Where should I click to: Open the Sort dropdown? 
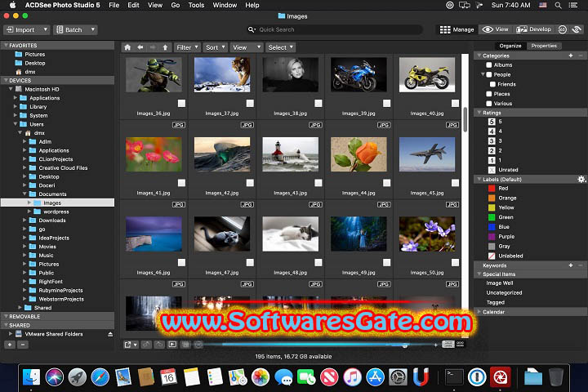215,47
